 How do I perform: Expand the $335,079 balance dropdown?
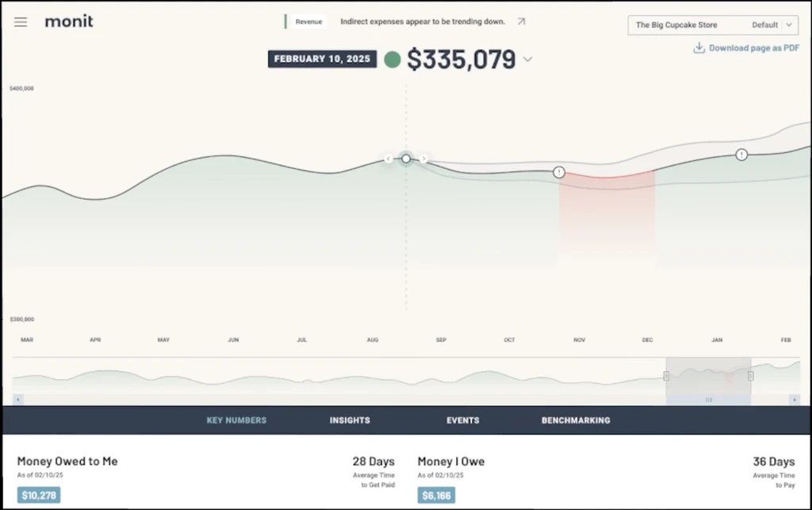527,59
